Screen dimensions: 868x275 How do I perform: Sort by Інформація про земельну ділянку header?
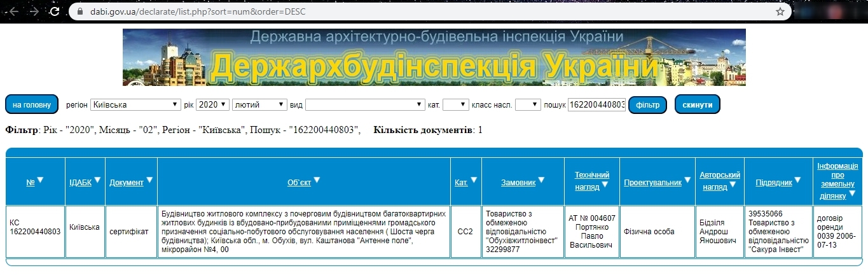[837, 181]
